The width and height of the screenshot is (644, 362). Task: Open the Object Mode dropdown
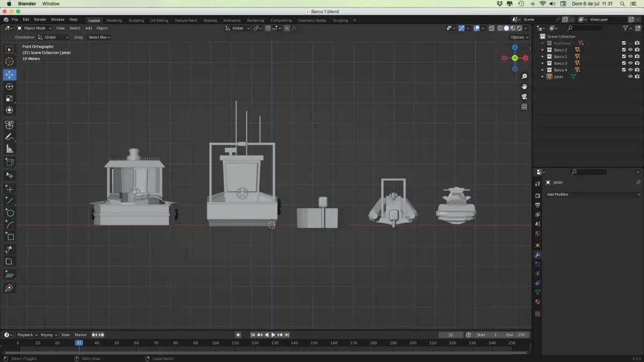pos(34,28)
